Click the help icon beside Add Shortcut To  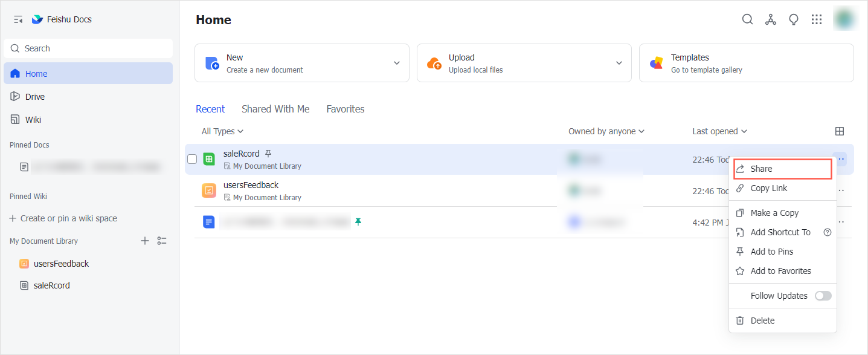tap(828, 232)
